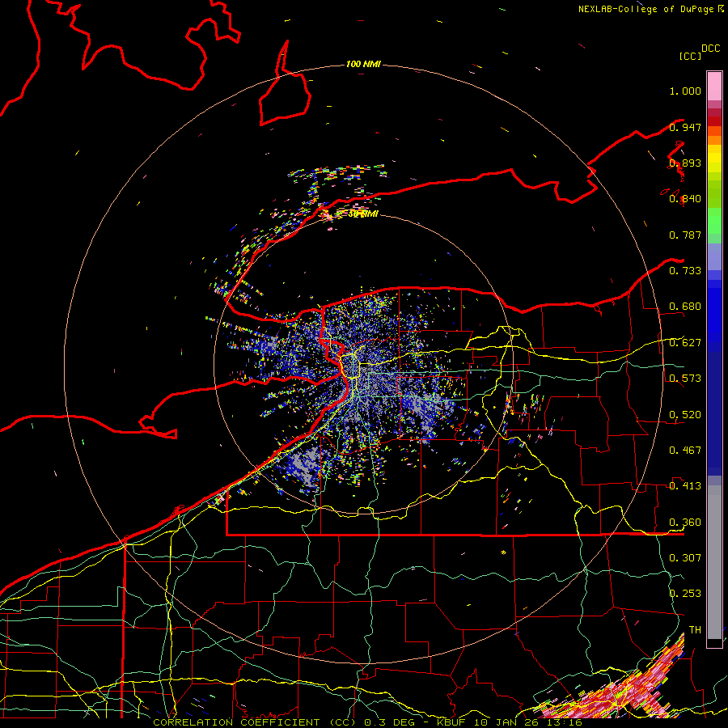Select the 0.573 color scale value

685,379
